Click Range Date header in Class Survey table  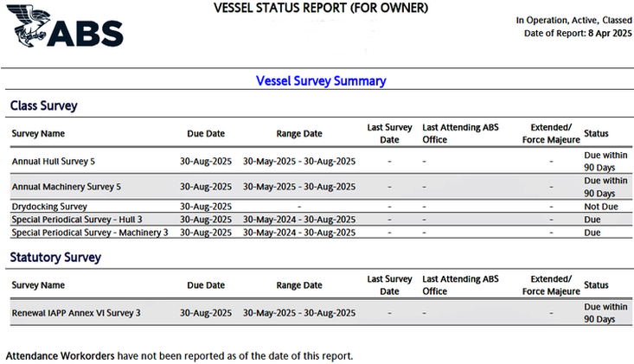[x=298, y=134]
